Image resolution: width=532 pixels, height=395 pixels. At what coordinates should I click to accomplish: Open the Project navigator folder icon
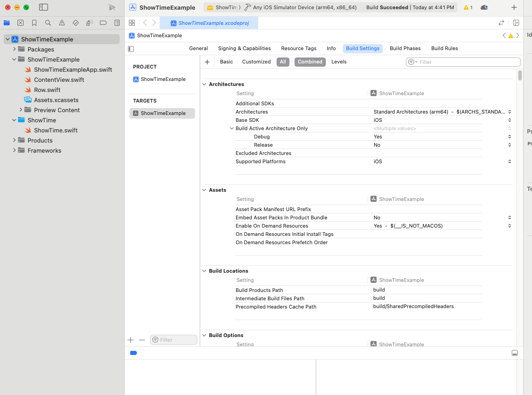(6, 23)
